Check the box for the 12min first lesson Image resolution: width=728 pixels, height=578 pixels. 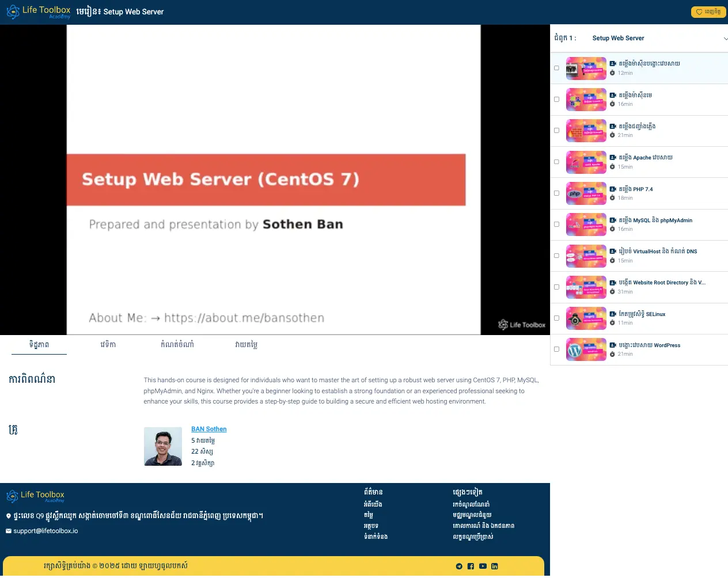[x=556, y=68]
